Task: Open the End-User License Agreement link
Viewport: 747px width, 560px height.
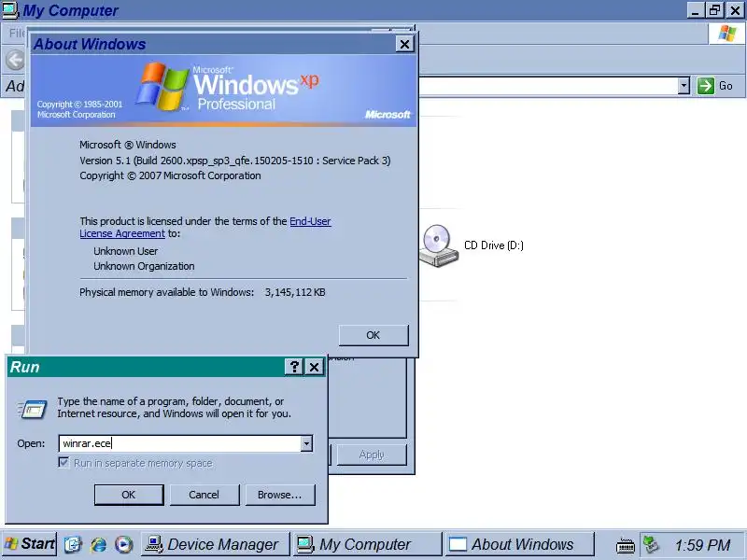Action: click(x=310, y=221)
